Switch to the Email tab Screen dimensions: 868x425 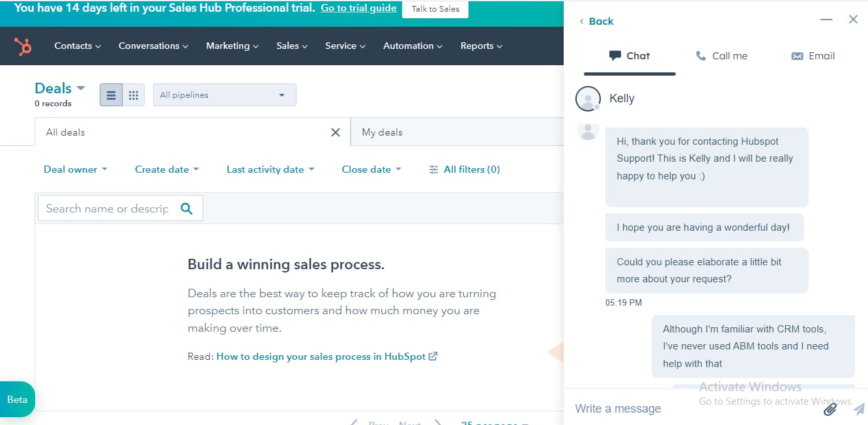(x=813, y=56)
